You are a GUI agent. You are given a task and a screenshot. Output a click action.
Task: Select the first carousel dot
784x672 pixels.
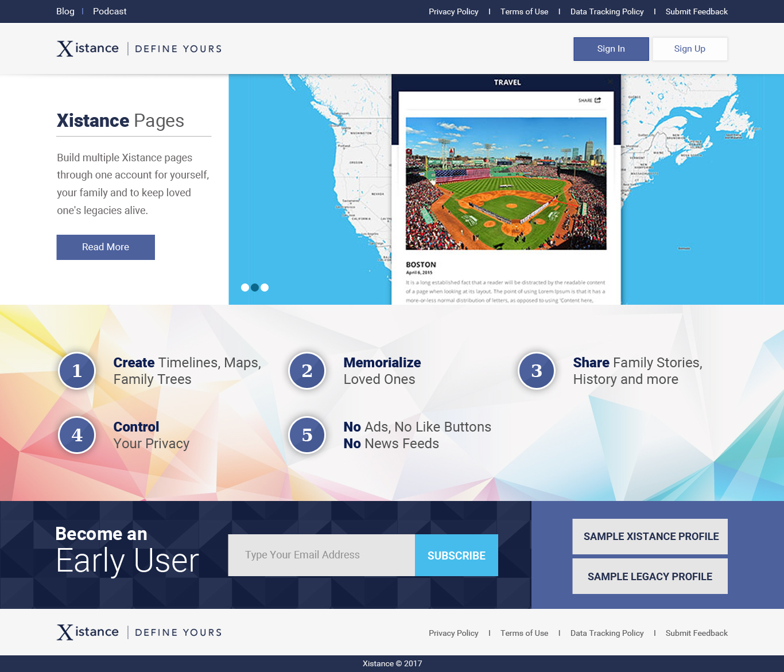(245, 288)
